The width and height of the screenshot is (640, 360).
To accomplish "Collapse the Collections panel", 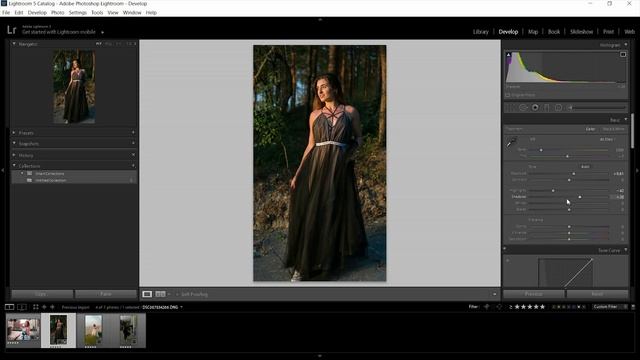I will (x=14, y=166).
